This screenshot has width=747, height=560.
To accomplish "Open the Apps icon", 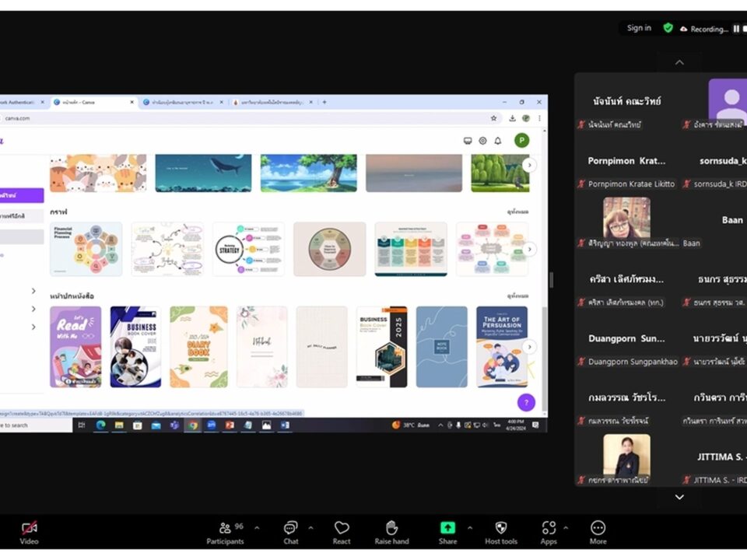I will click(549, 533).
